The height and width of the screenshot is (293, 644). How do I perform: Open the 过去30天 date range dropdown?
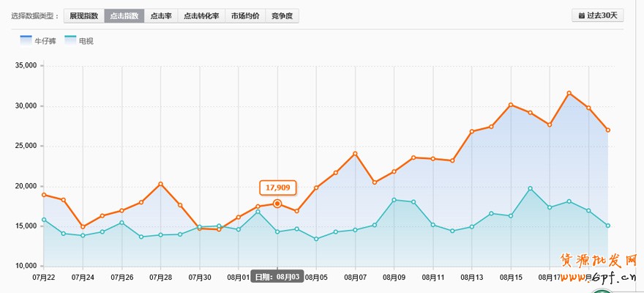[x=597, y=15]
